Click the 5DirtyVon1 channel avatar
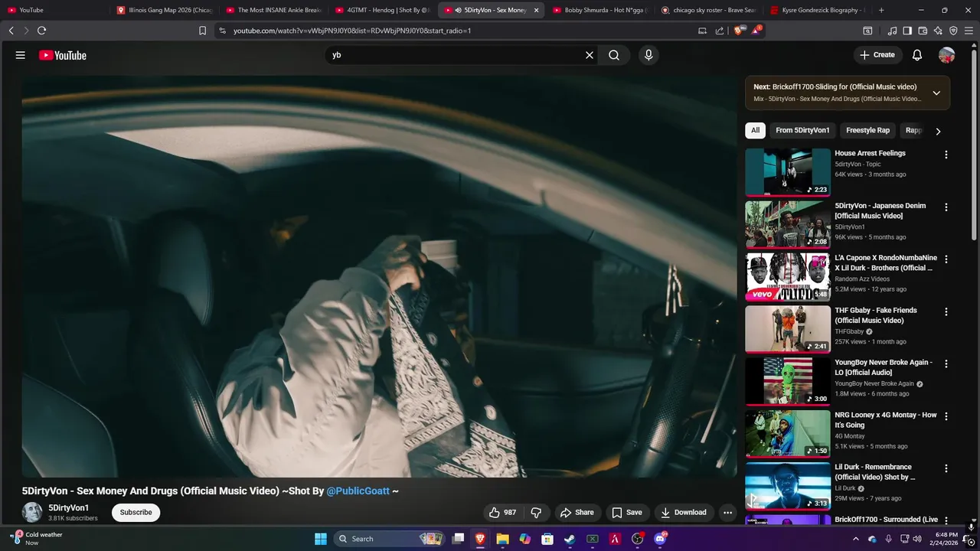 pyautogui.click(x=32, y=513)
